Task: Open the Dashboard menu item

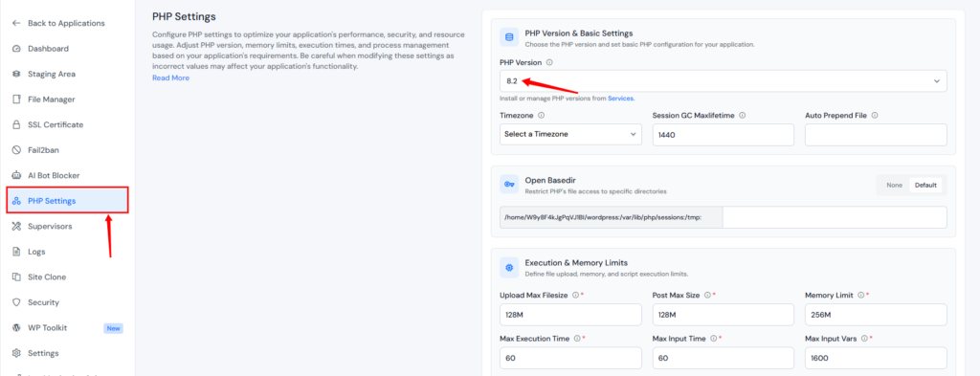Action: pos(48,49)
